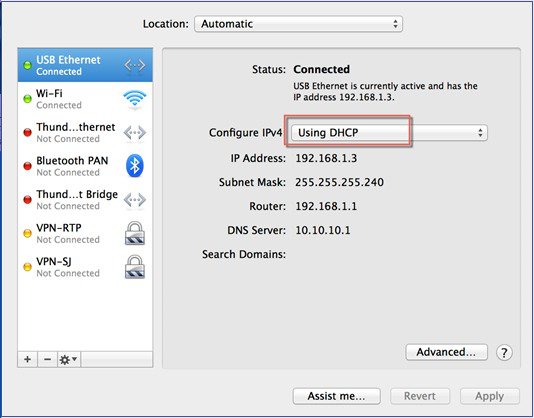The width and height of the screenshot is (534, 418).
Task: Click the Thunderbolt Ethernet arrows icon
Action: pos(135,133)
